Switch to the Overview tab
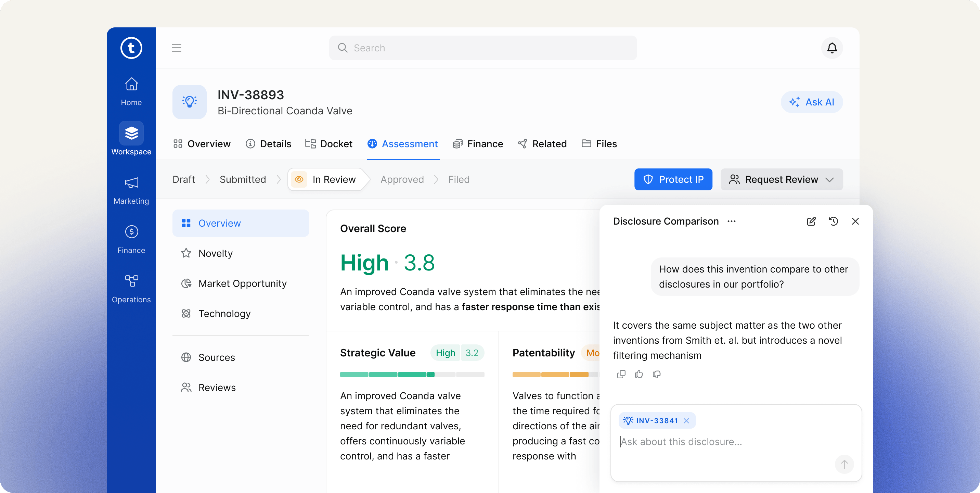The width and height of the screenshot is (980, 493). (202, 144)
